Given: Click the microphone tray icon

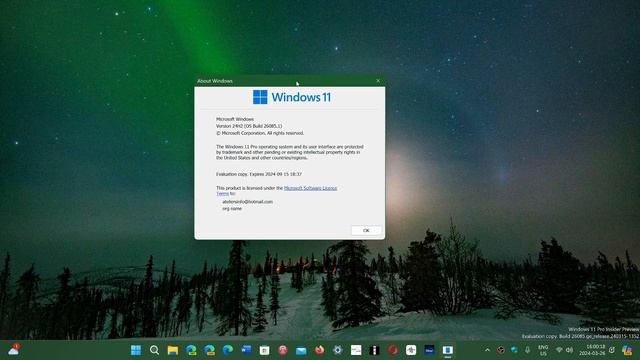Looking at the screenshot, I should pyautogui.click(x=527, y=350).
